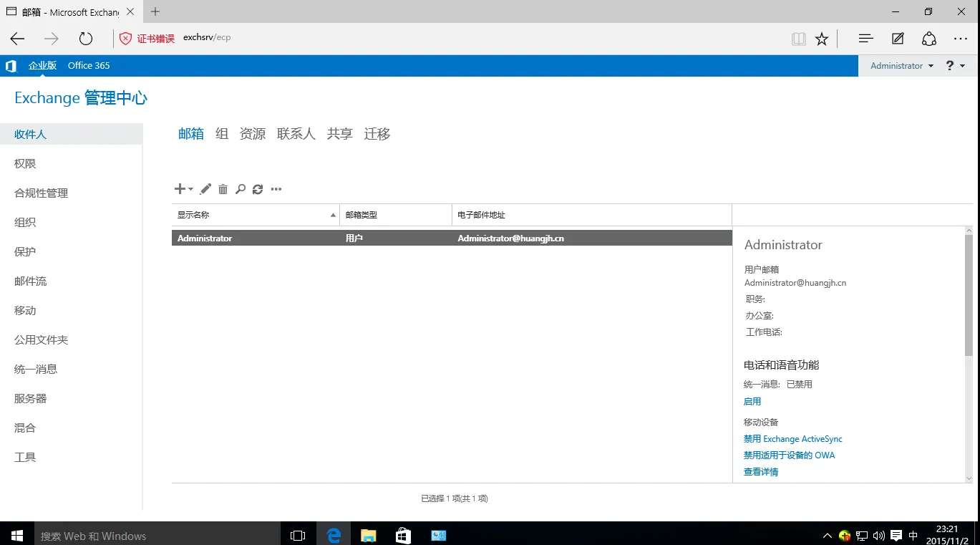Click 启用 to enable unified messaging
The image size is (980, 545).
point(752,402)
